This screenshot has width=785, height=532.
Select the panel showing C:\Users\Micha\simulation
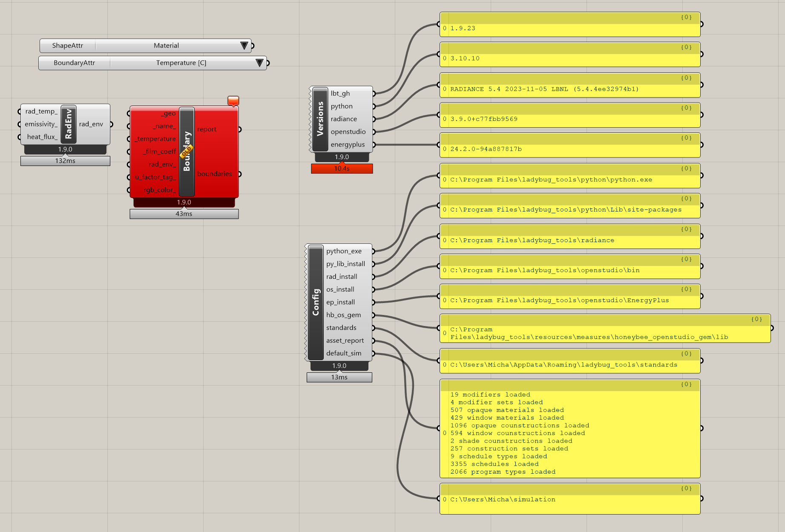[570, 499]
